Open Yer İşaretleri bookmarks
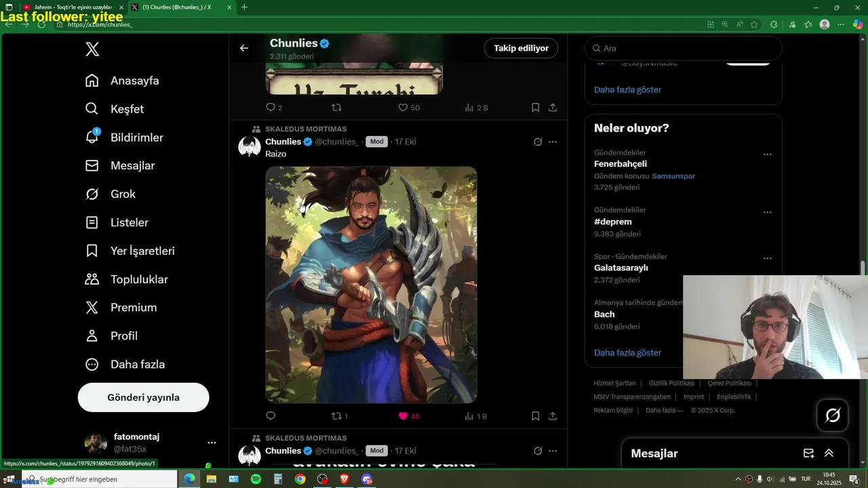The image size is (868, 488). click(x=130, y=251)
